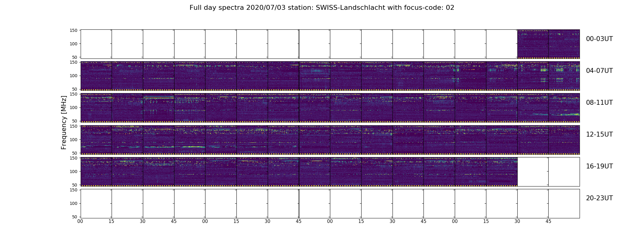Open the first spectrogram panel of the 04-07UT row
Viewport: 644px width, 245px height.
tap(96, 76)
